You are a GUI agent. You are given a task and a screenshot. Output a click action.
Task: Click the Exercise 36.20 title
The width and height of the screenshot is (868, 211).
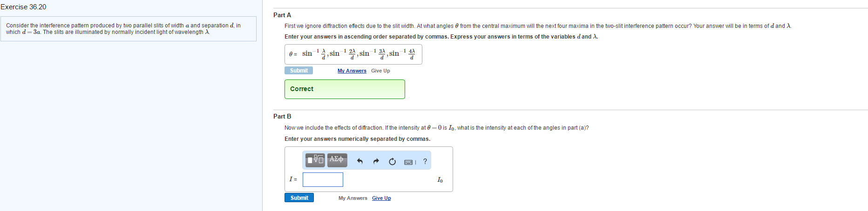tap(23, 7)
